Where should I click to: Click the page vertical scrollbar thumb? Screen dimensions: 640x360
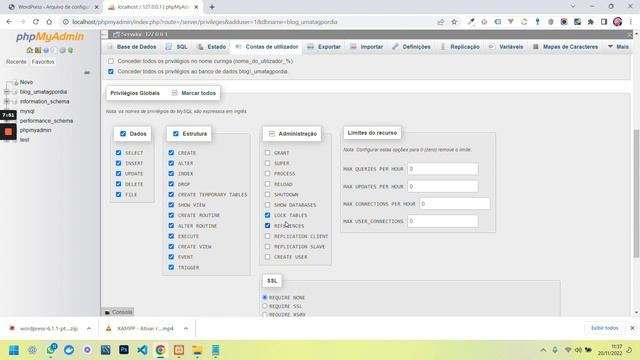pyautogui.click(x=636, y=193)
